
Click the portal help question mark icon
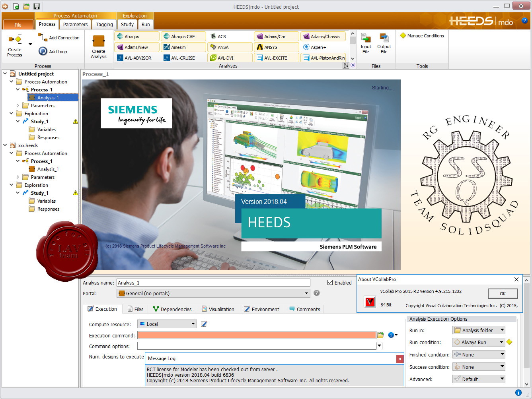tap(317, 293)
